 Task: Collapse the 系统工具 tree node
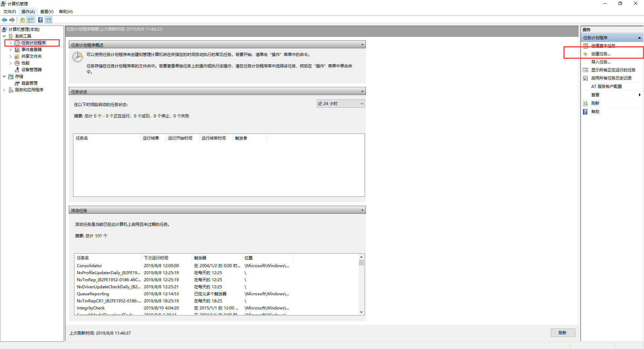pyautogui.click(x=4, y=36)
